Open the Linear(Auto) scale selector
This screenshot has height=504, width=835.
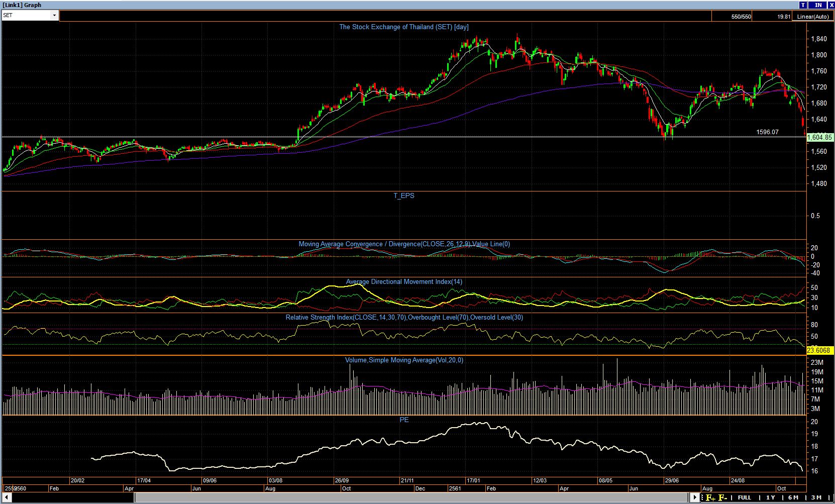(812, 17)
